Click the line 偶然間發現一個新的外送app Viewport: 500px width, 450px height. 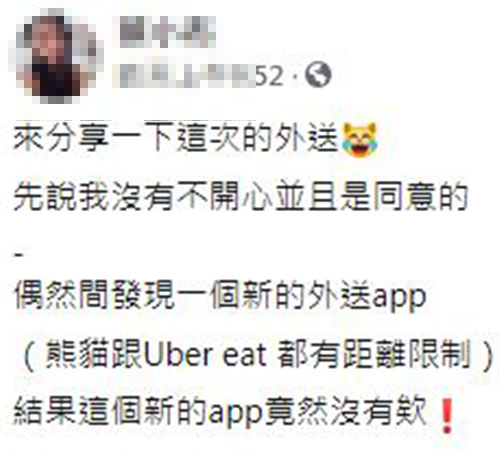click(220, 296)
